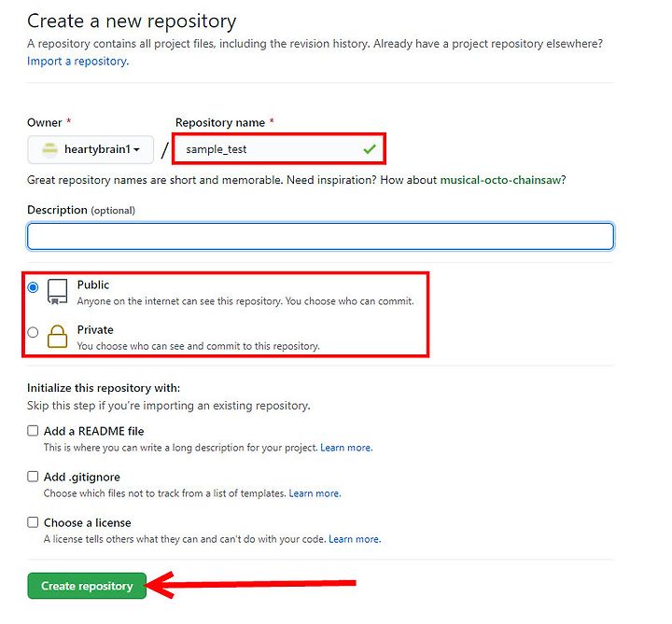The width and height of the screenshot is (672, 624).
Task: Click the Description (optional) label
Action: [81, 210]
